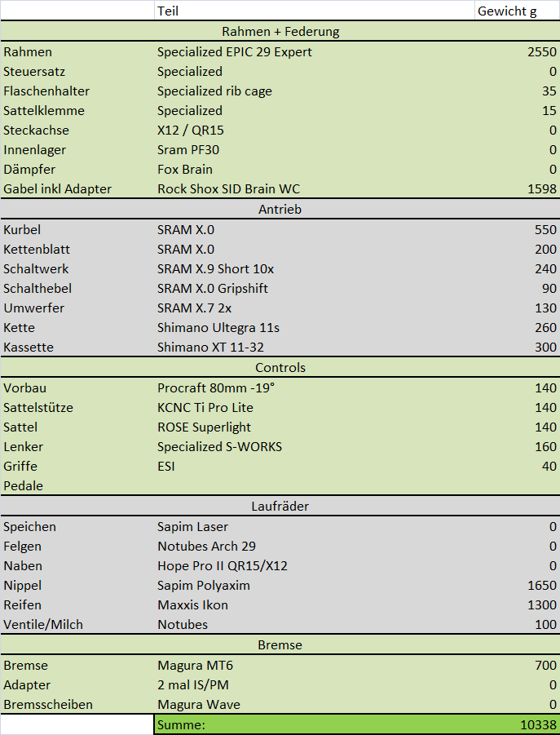This screenshot has height=735, width=560.
Task: Click the 'Antrieb' section header row
Action: pos(280,210)
